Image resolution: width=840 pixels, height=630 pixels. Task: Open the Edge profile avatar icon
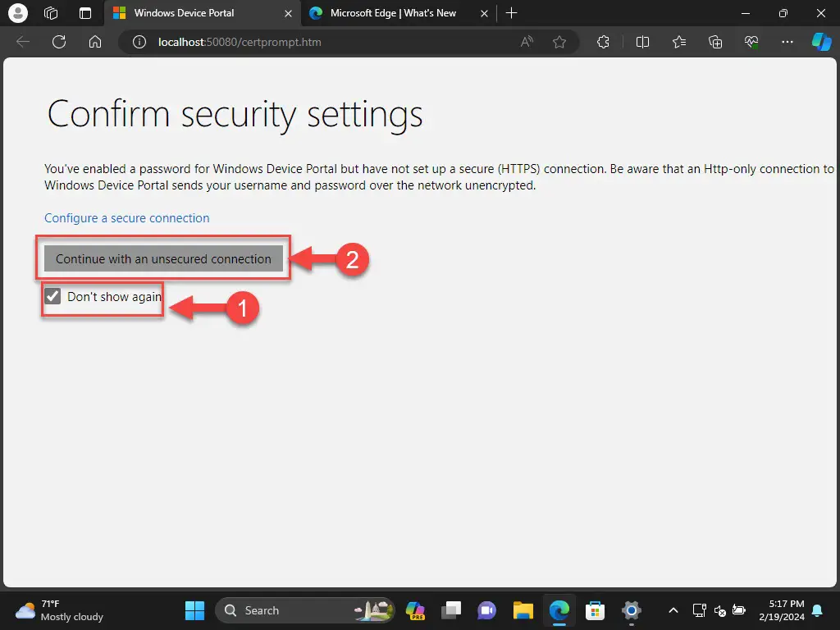[x=18, y=13]
